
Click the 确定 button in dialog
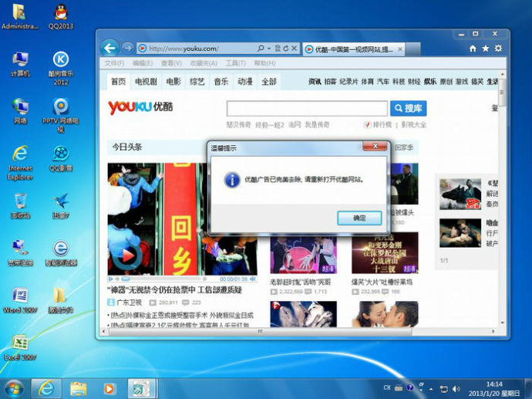(359, 218)
